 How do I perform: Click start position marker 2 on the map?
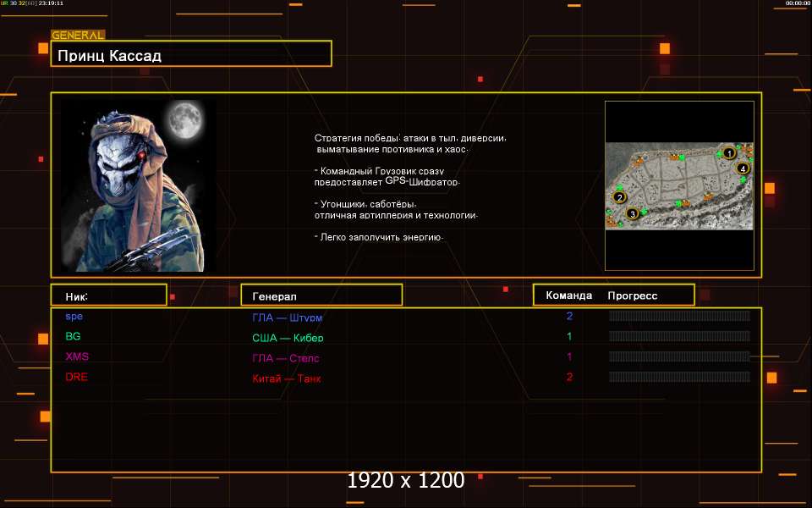point(619,197)
